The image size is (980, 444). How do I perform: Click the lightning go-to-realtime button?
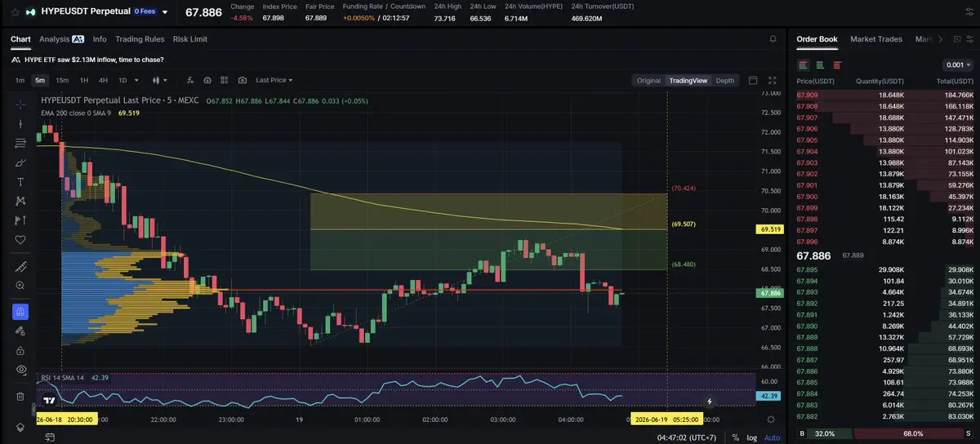[x=710, y=401]
